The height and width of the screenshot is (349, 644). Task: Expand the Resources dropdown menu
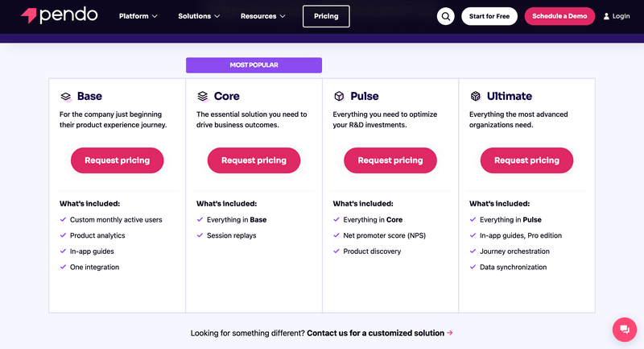tap(263, 16)
